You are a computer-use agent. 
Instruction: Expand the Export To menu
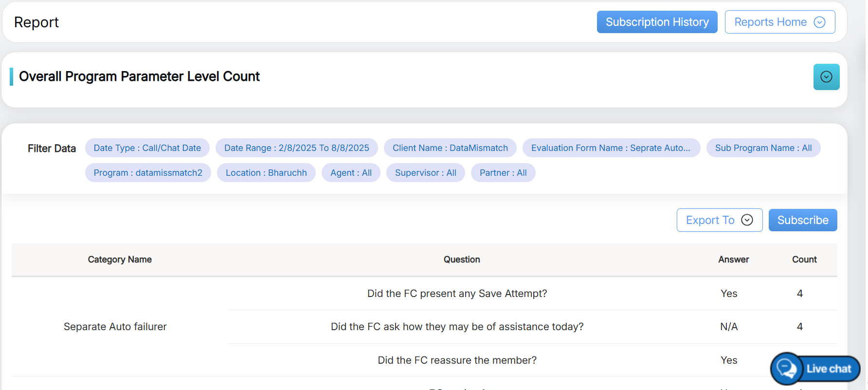(x=719, y=220)
